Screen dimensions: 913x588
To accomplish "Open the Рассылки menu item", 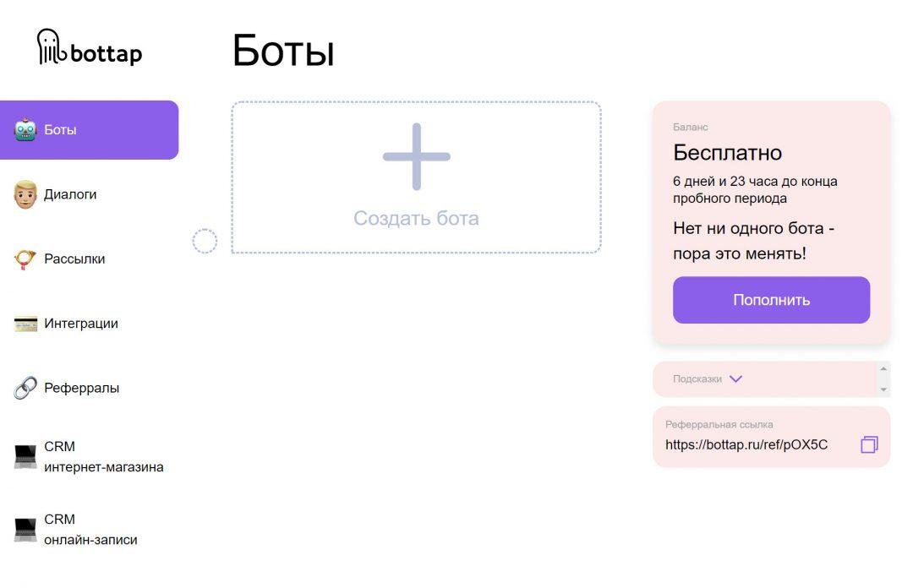I will [74, 259].
